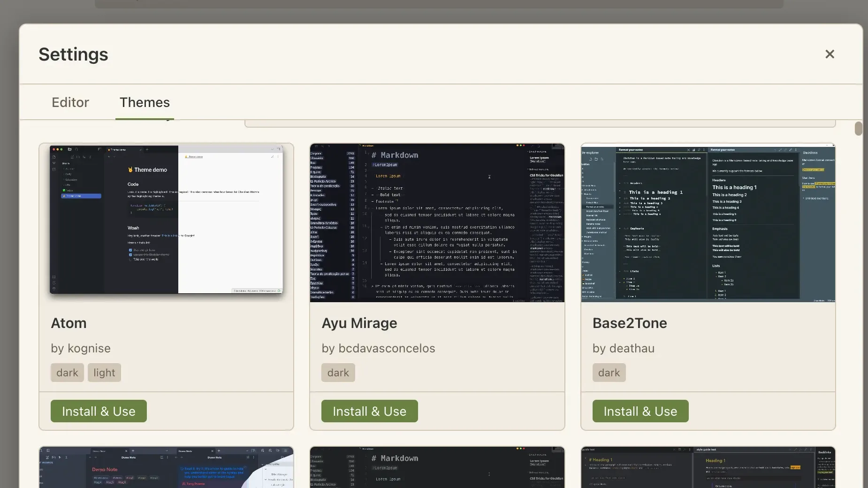Click author text 'by bcdavasconcelos'
Viewport: 868px width, 488px height.
[378, 348]
